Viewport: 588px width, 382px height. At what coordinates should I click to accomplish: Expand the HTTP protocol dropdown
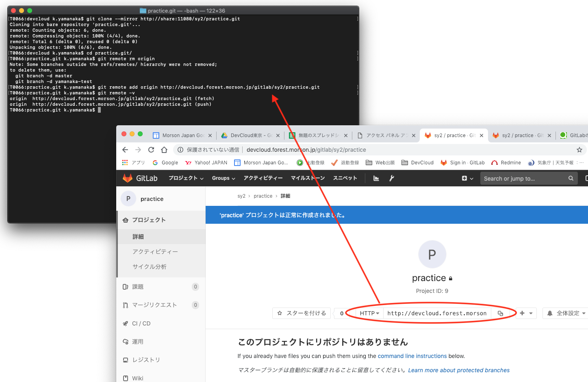(369, 313)
